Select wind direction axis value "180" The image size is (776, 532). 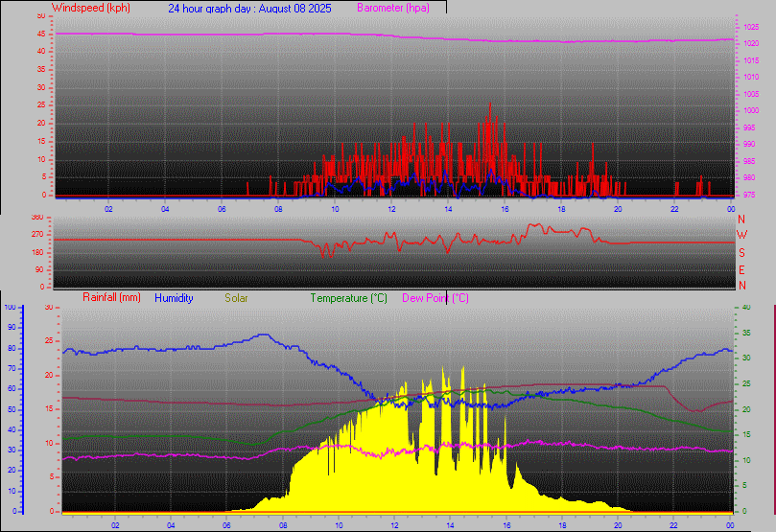[38, 252]
